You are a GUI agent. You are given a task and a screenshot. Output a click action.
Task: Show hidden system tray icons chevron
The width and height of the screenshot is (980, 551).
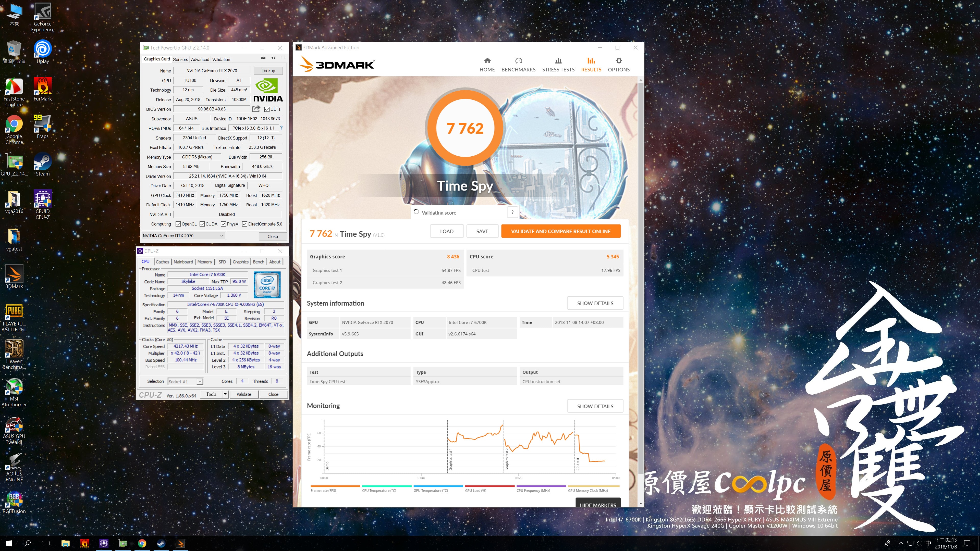(901, 543)
